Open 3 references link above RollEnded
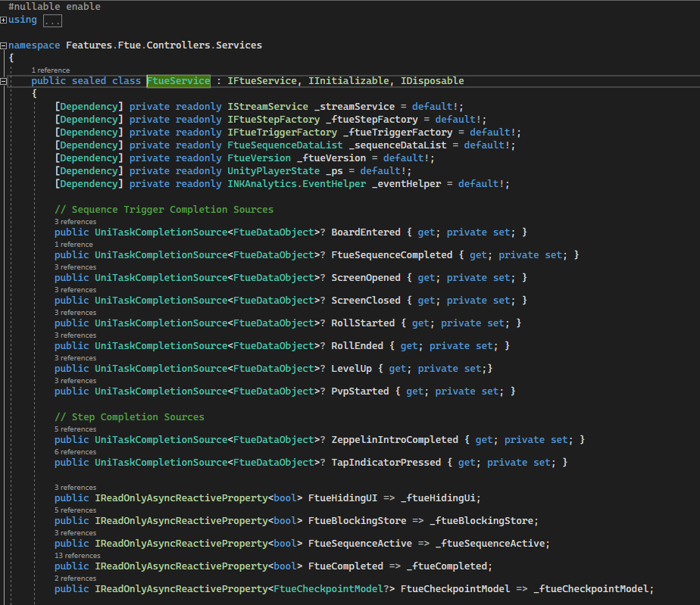Viewport: 700px width, 605px height. [76, 335]
